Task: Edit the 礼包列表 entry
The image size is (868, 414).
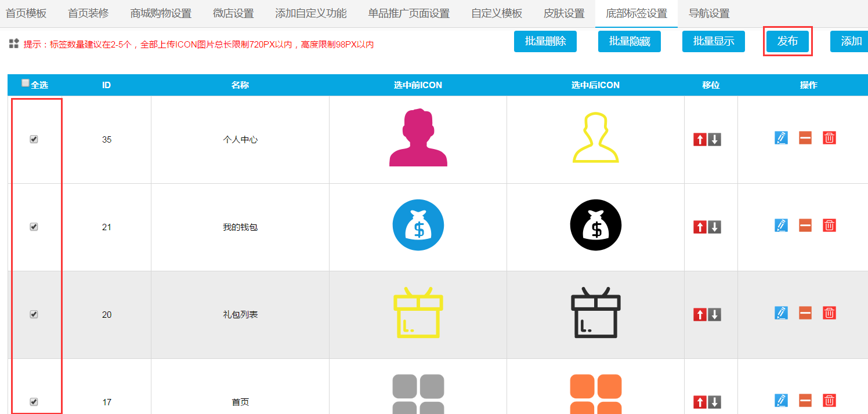Action: click(x=782, y=313)
